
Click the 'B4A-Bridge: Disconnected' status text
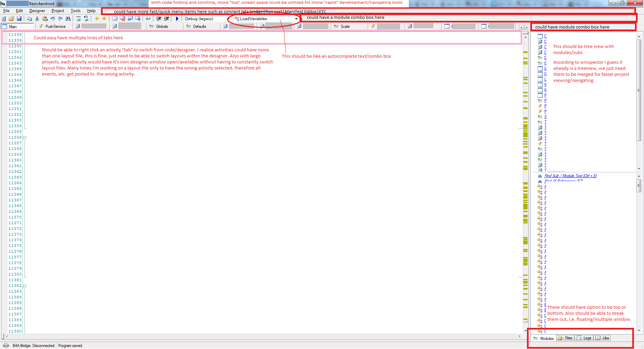click(34, 346)
